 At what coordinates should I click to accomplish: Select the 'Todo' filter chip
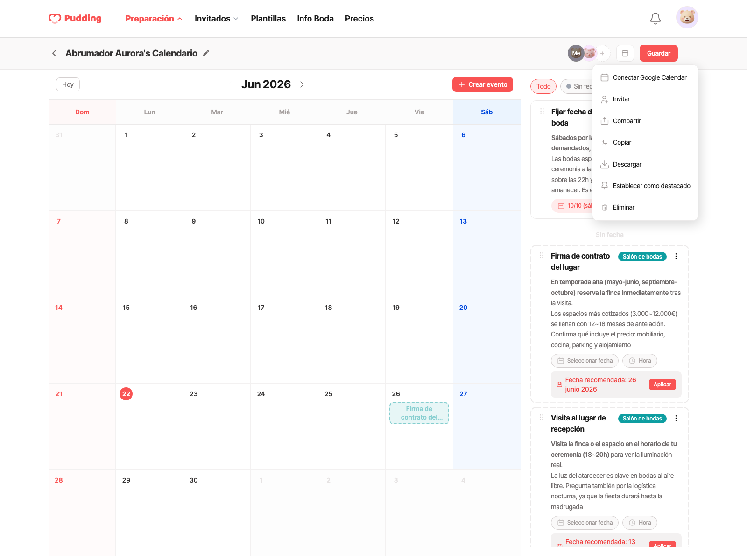(543, 86)
